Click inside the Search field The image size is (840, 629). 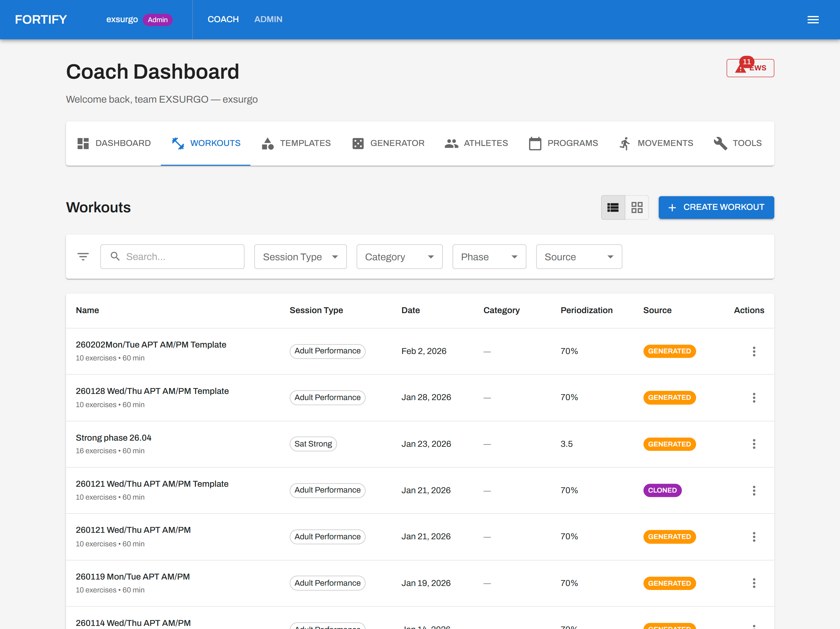pos(172,256)
